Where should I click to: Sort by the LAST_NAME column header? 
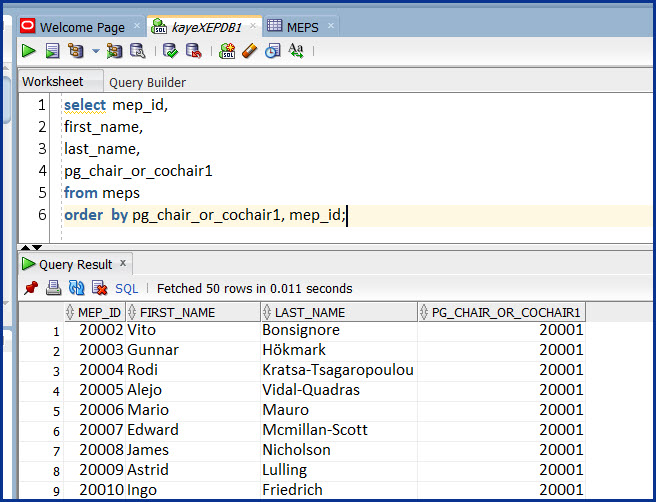tap(339, 312)
